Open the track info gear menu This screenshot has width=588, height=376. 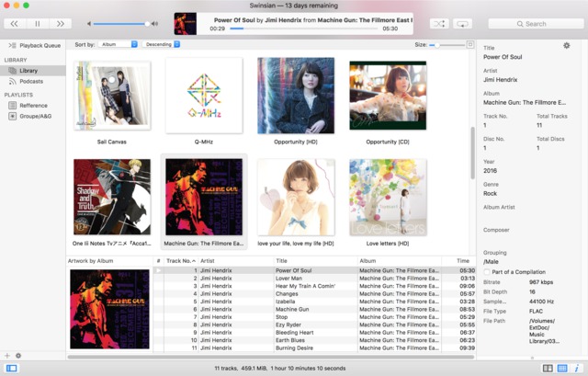tap(566, 45)
